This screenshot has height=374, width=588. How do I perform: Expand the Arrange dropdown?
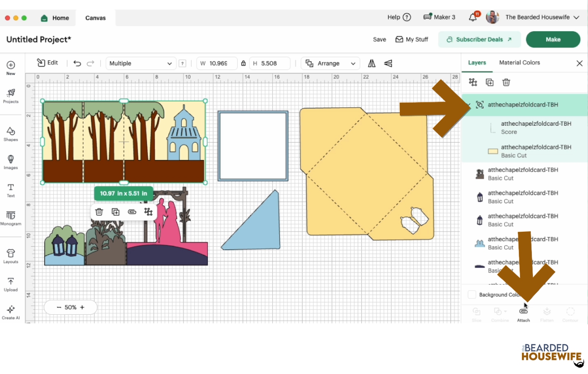click(330, 63)
